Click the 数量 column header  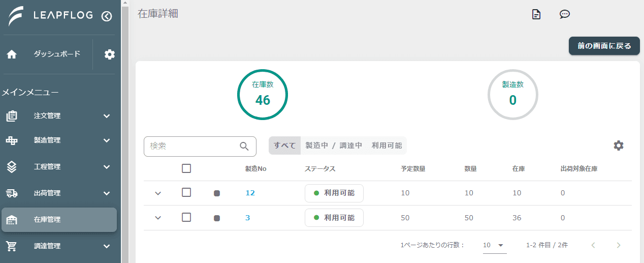click(470, 168)
